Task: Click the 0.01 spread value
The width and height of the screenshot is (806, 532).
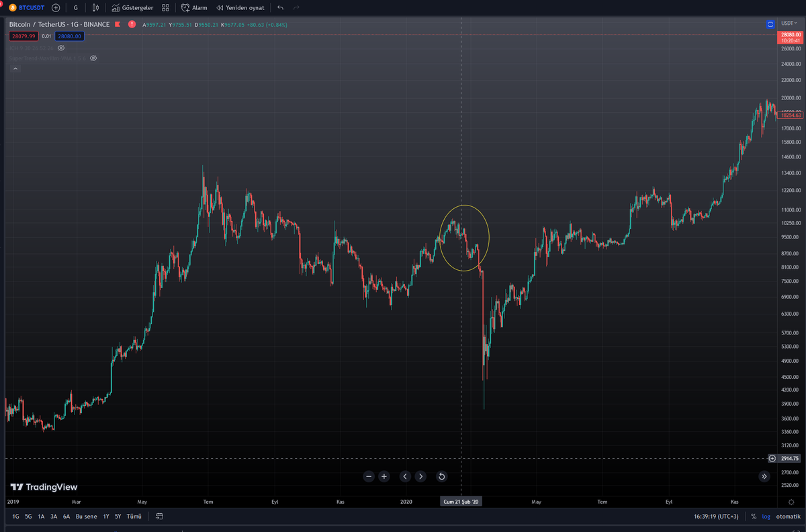Action: 46,36
